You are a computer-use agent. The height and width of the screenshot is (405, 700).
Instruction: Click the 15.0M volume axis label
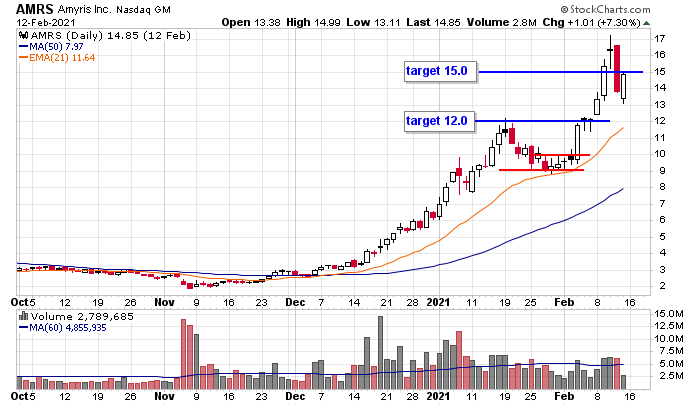coord(668,313)
